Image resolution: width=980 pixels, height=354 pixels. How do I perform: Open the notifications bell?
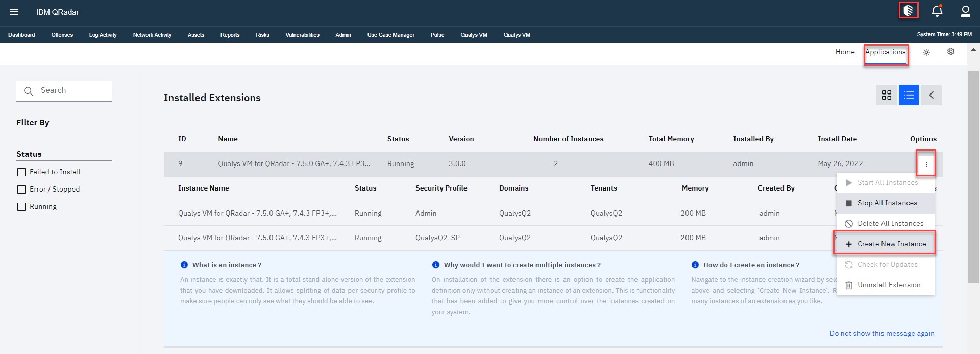pyautogui.click(x=937, y=11)
